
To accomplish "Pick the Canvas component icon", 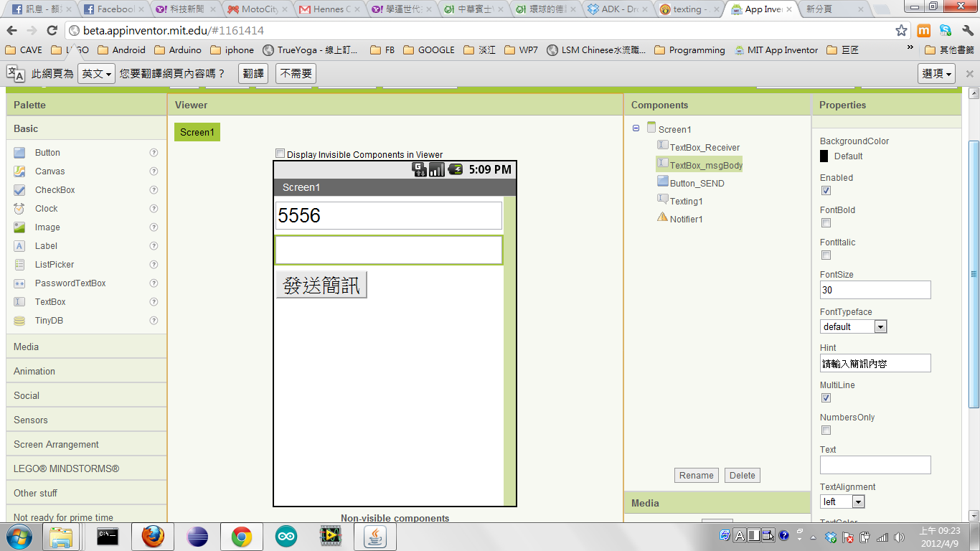I will [19, 171].
